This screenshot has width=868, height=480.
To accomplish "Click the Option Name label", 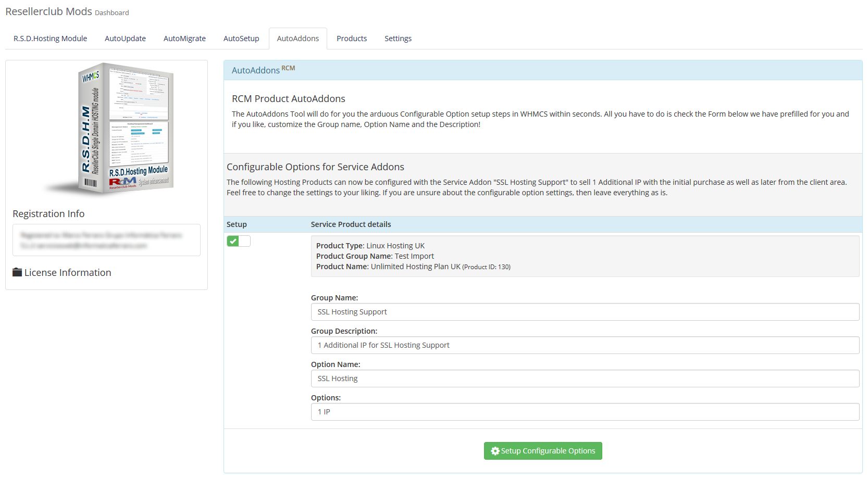I will [x=336, y=364].
